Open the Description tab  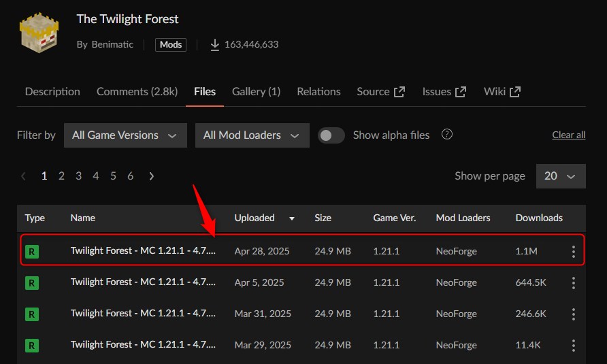coord(52,92)
